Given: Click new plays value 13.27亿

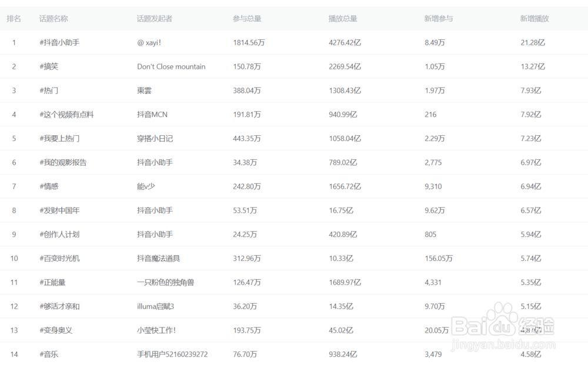Looking at the screenshot, I should [533, 66].
